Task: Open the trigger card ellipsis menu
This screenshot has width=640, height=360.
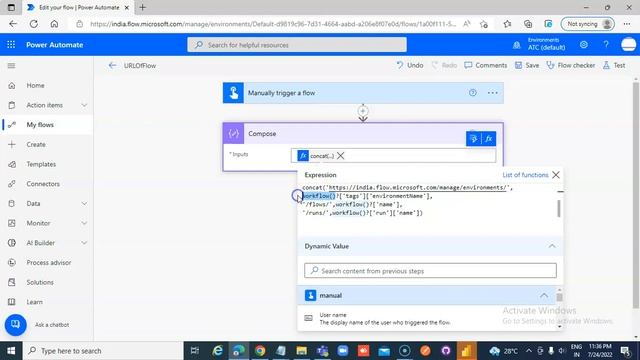Action: tap(493, 93)
